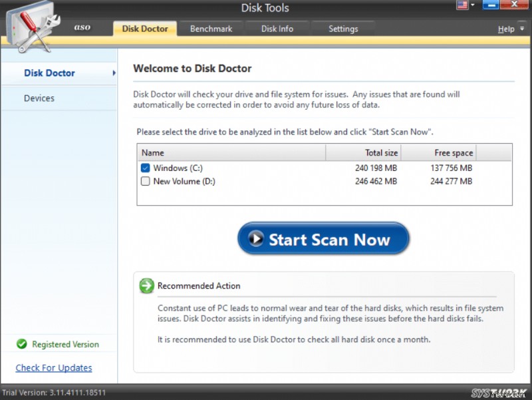Expand the Disk Doctor sidebar arrow

pos(114,73)
